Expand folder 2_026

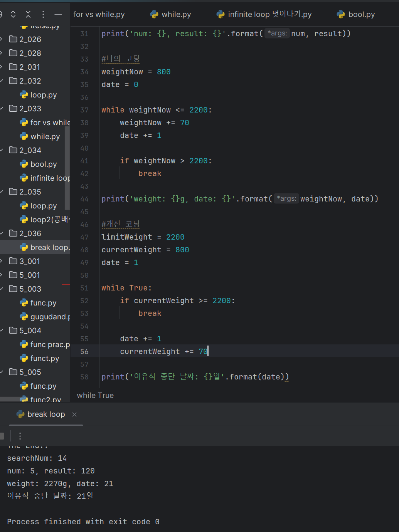point(2,39)
